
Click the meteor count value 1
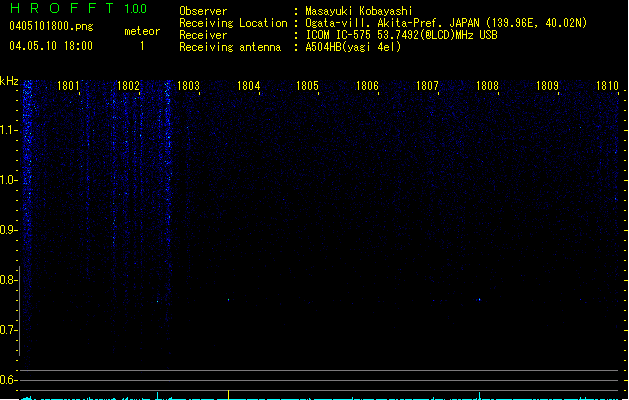(x=142, y=46)
